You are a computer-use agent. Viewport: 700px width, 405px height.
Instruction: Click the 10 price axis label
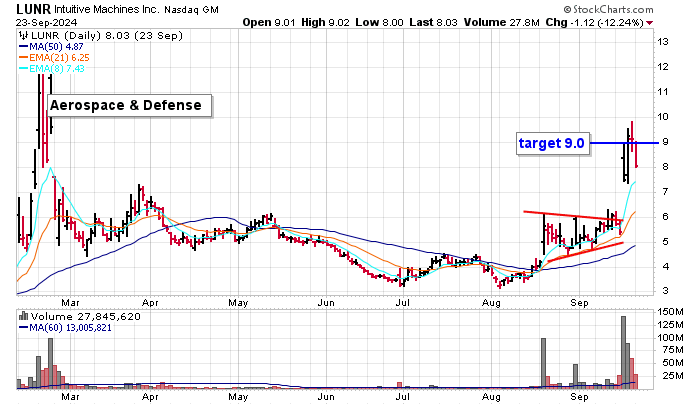662,117
